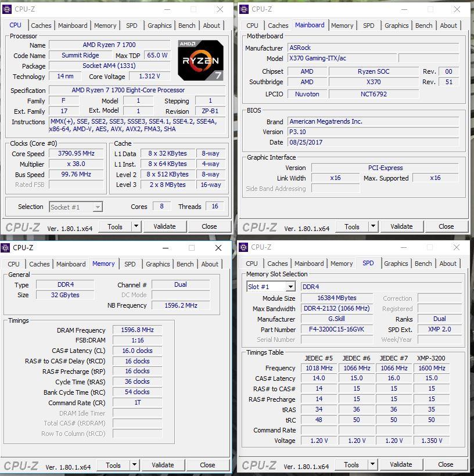Click the Level 3 cache value "2 x 8 MBytes"
The width and height of the screenshot is (474, 476).
(x=168, y=185)
